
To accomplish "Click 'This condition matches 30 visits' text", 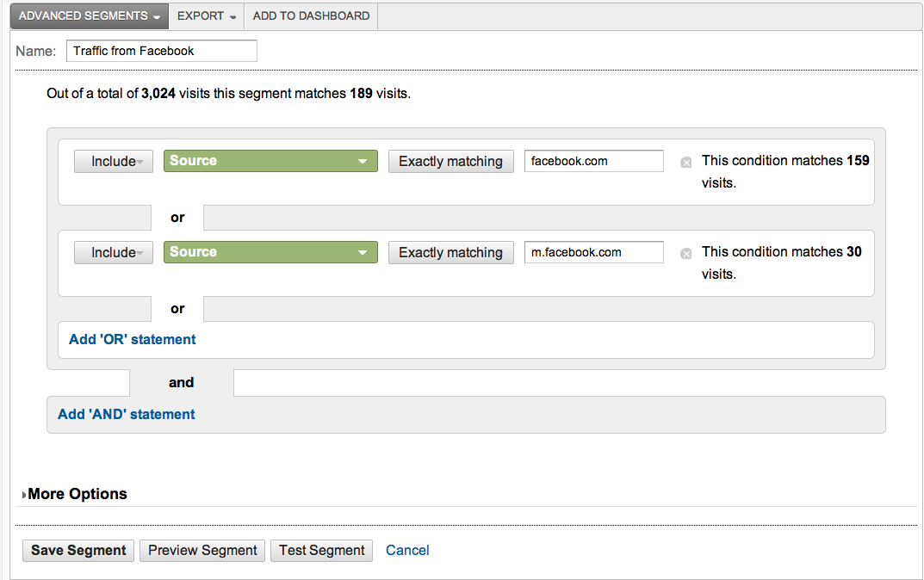I will pyautogui.click(x=781, y=262).
